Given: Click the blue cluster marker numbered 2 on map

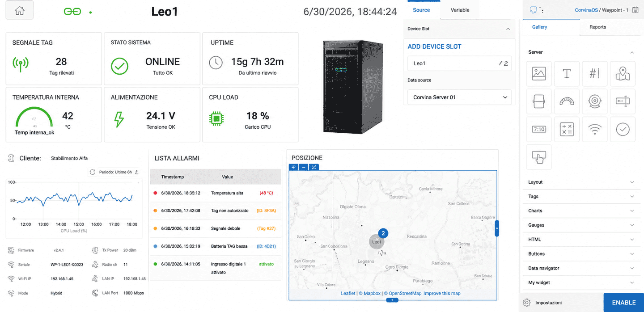Looking at the screenshot, I should (383, 233).
